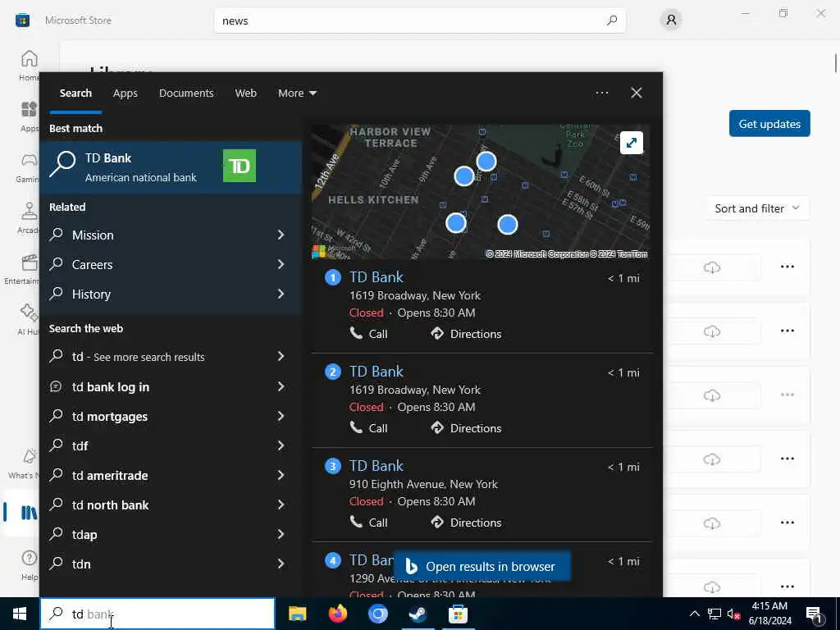Click the network tray icon
The width and height of the screenshot is (840, 630).
[714, 614]
